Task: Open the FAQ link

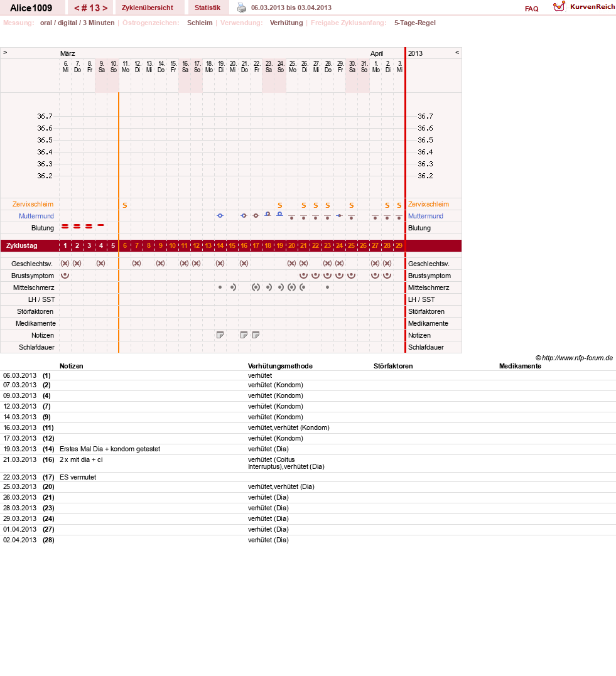Action: click(531, 9)
